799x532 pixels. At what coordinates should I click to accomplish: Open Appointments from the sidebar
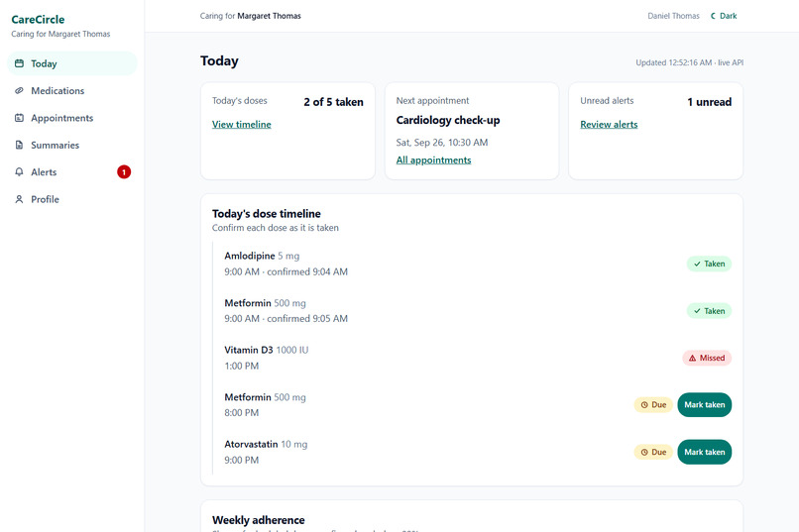pyautogui.click(x=71, y=118)
